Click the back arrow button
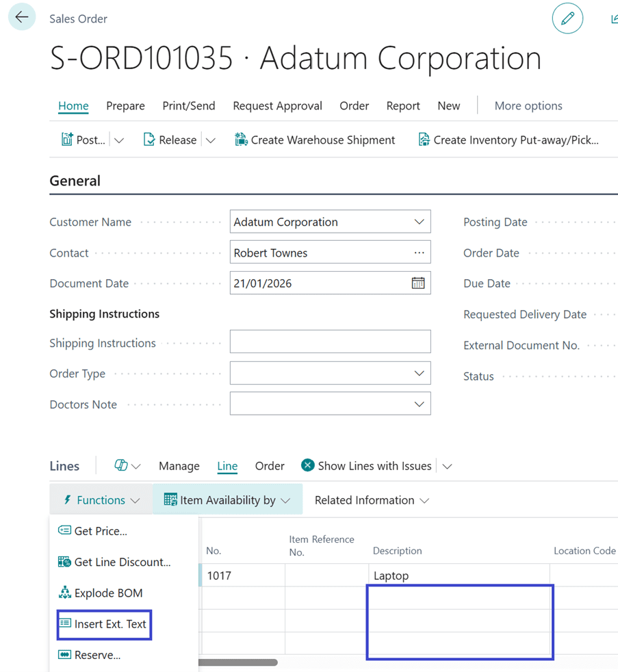 point(22,18)
